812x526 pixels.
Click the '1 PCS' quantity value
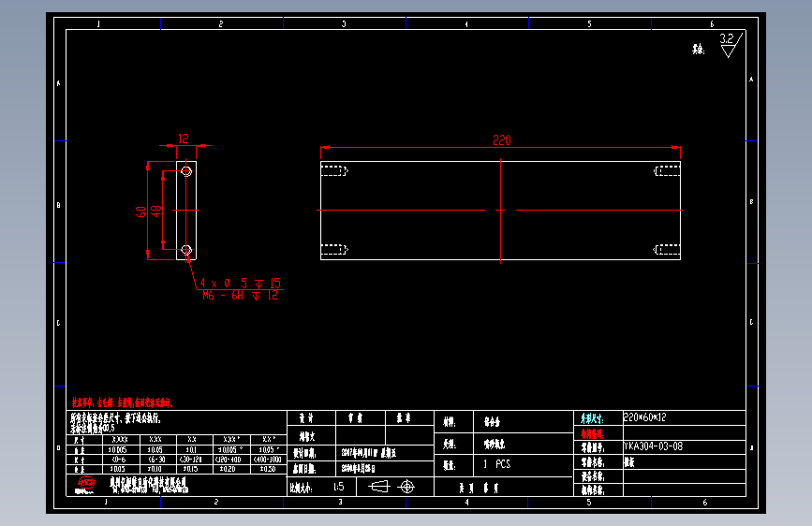coord(496,464)
